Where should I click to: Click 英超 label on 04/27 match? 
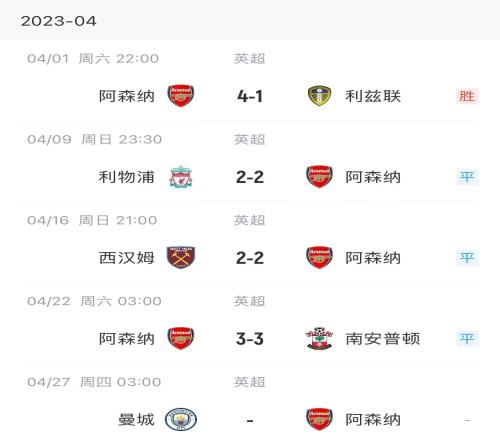[249, 382]
